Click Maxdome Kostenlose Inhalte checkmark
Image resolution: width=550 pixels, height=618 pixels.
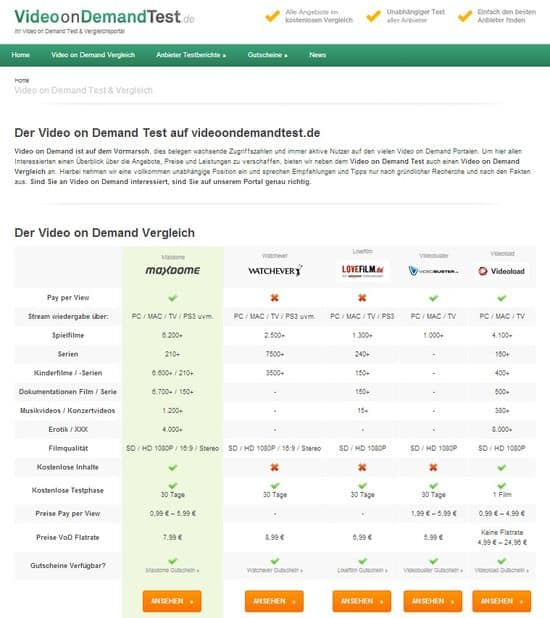pyautogui.click(x=173, y=467)
